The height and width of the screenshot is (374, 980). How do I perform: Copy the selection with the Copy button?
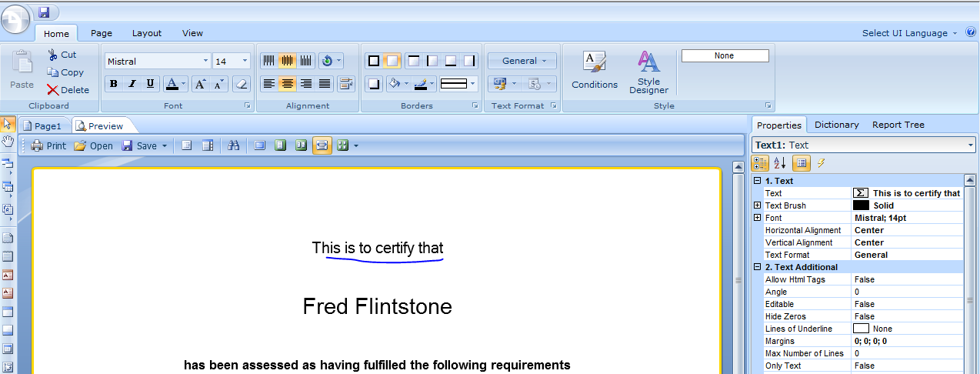[x=65, y=72]
